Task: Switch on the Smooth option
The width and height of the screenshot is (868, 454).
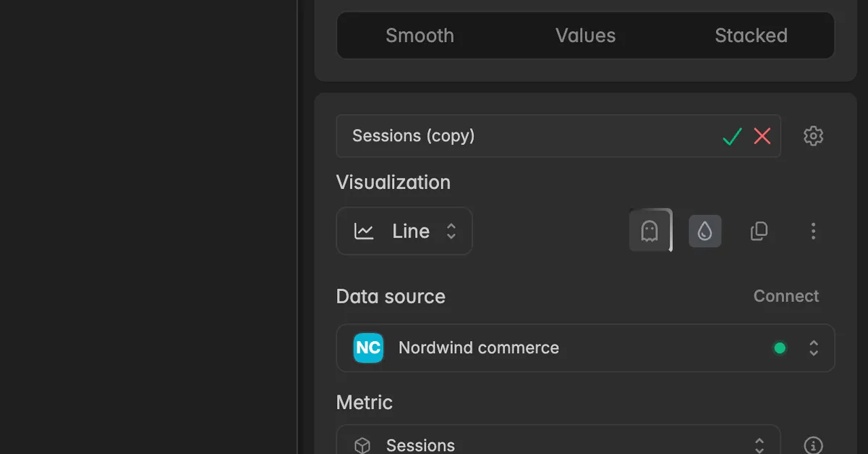Action: point(420,35)
